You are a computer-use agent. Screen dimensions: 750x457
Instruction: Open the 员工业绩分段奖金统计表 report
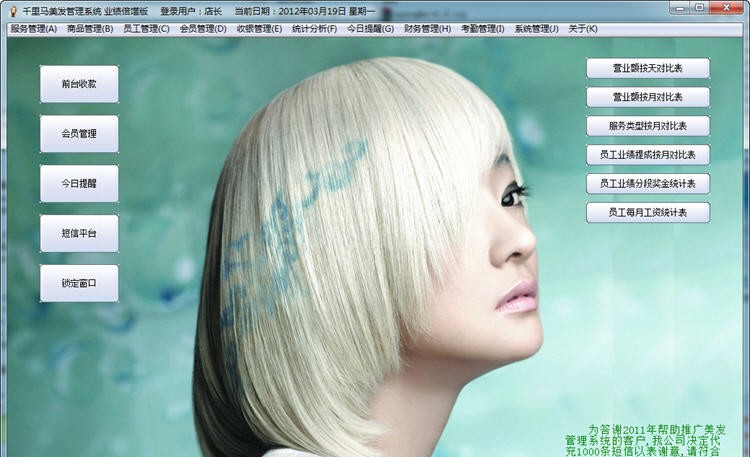[x=648, y=184]
